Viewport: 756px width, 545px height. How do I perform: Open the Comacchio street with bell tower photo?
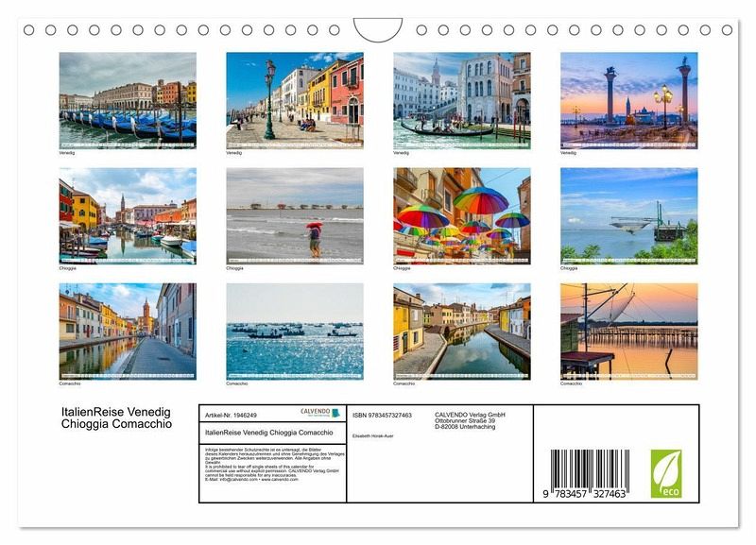(128, 331)
